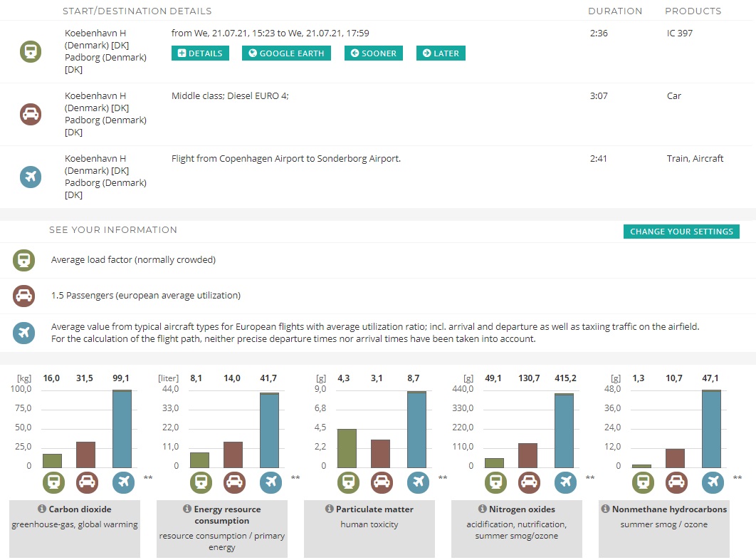Viewport: 756px width, 560px height.
Task: Click the car icon beside Middle class Diesel EURO 4
Action: [31, 114]
